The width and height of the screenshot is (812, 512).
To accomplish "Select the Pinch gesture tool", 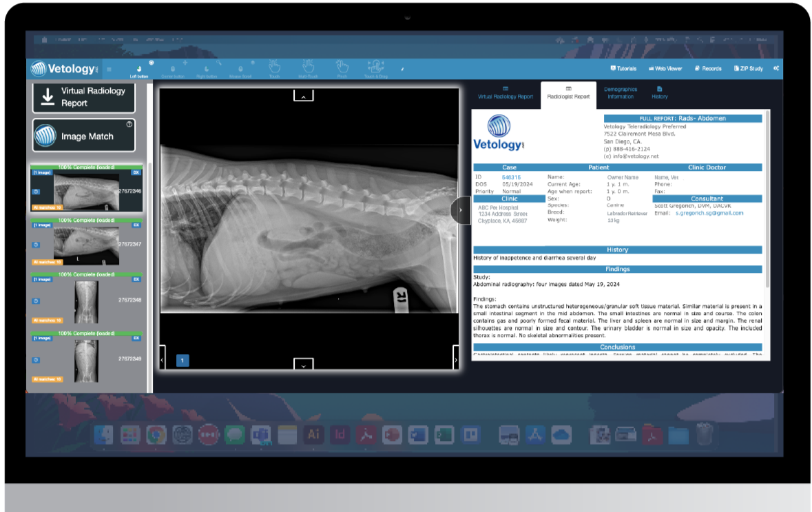I will point(342,68).
